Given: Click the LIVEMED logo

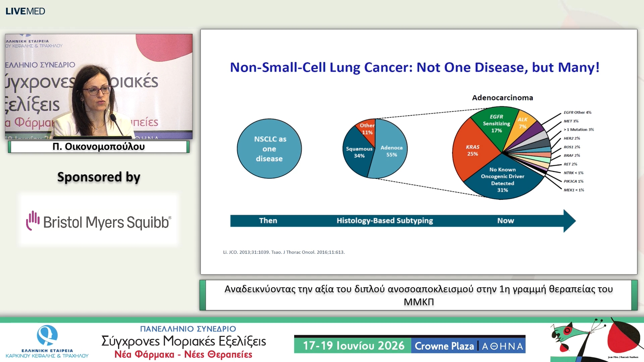Looking at the screenshot, I should (x=25, y=11).
